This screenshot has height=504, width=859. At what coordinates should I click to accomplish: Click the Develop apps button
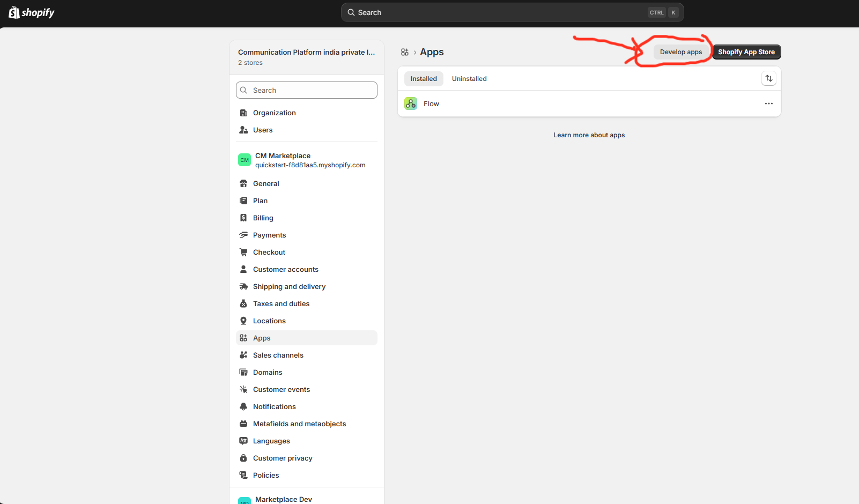pos(681,52)
